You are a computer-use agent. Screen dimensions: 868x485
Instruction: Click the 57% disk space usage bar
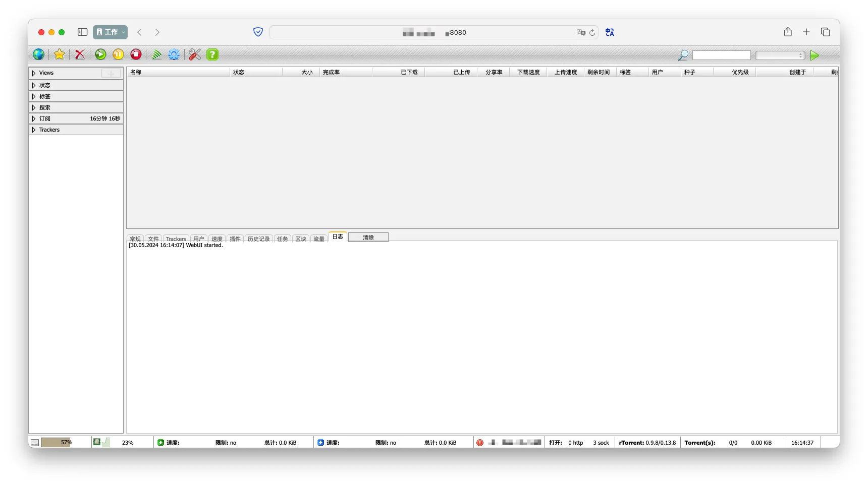tap(56, 443)
